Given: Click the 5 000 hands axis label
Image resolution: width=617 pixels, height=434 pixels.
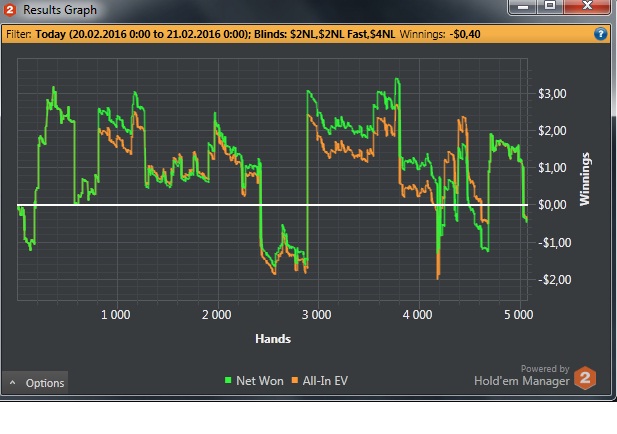Looking at the screenshot, I should [x=519, y=315].
